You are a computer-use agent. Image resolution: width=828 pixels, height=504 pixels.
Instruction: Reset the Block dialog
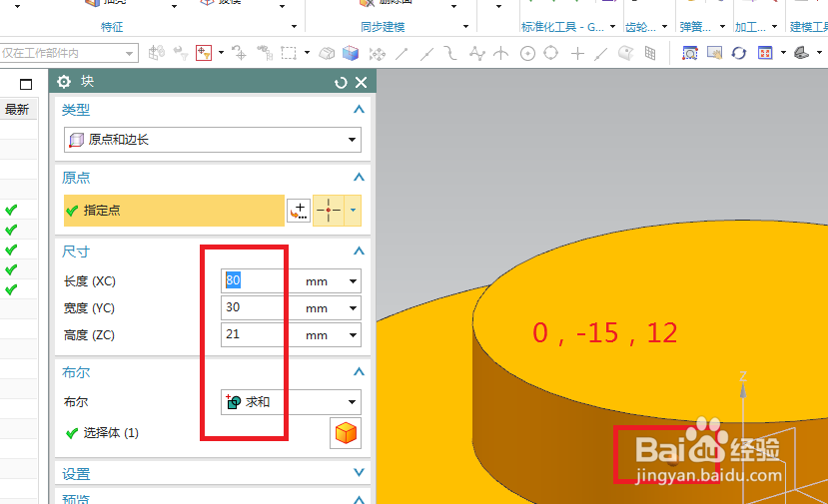341,82
